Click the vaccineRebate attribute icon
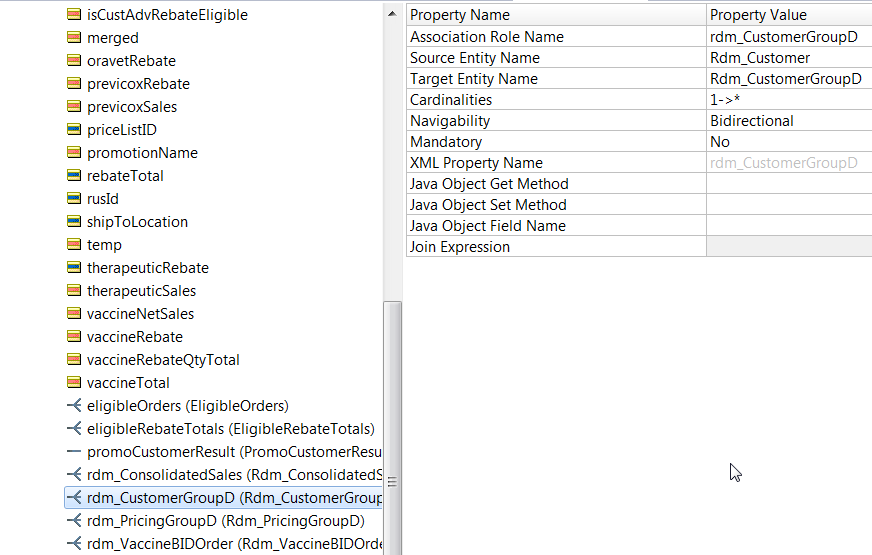Screen dimensions: 872x555 (x=73, y=336)
